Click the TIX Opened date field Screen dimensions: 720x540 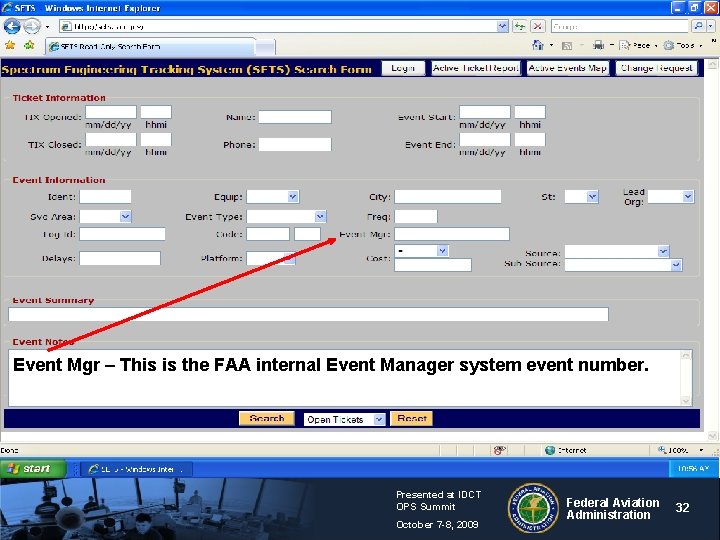click(111, 112)
